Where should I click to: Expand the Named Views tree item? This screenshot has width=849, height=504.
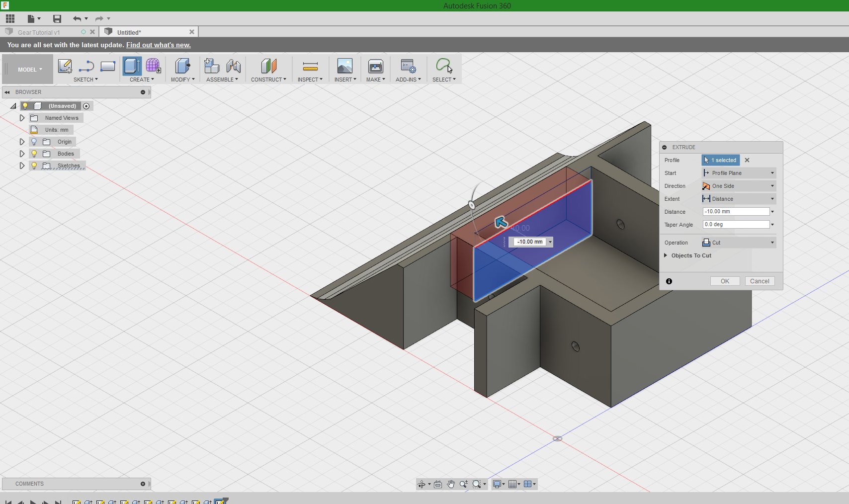(x=22, y=118)
